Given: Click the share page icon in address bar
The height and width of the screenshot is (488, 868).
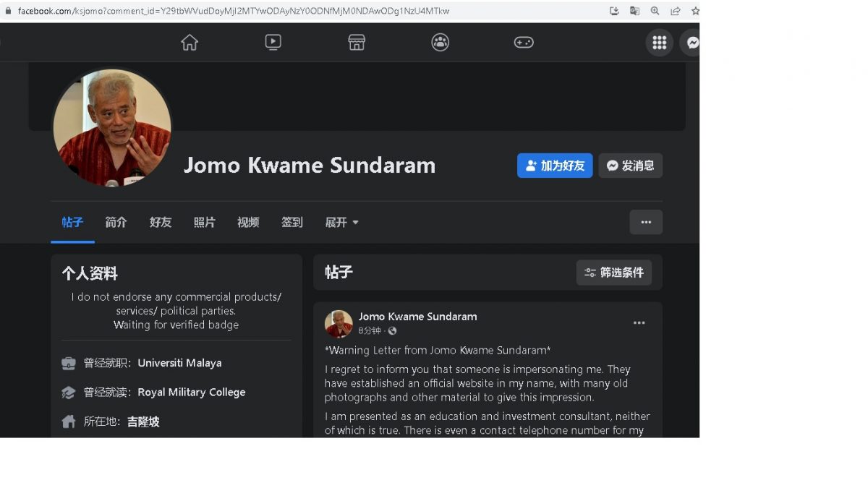Looking at the screenshot, I should pos(675,11).
